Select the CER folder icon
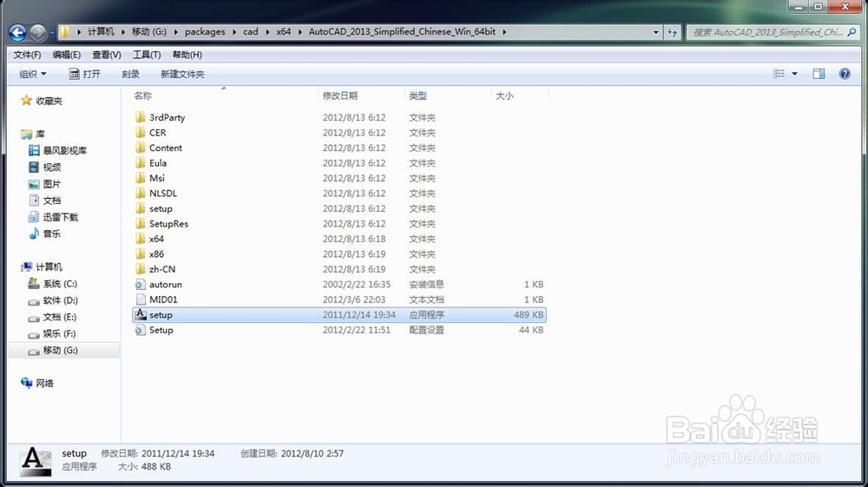Image resolution: width=868 pixels, height=487 pixels. (141, 133)
